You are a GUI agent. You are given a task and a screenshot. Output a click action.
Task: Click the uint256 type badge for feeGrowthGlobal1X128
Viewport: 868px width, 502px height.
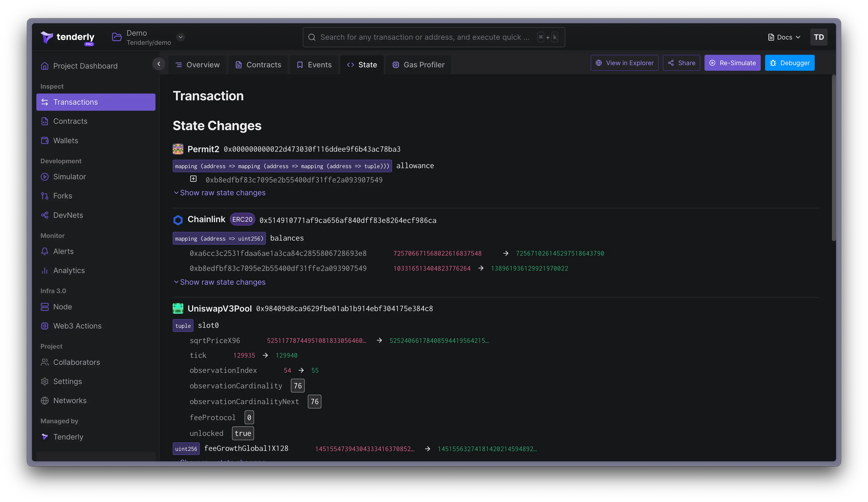coord(186,449)
